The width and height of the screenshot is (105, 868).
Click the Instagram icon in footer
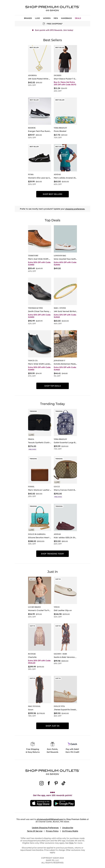pyautogui.click(x=41, y=783)
